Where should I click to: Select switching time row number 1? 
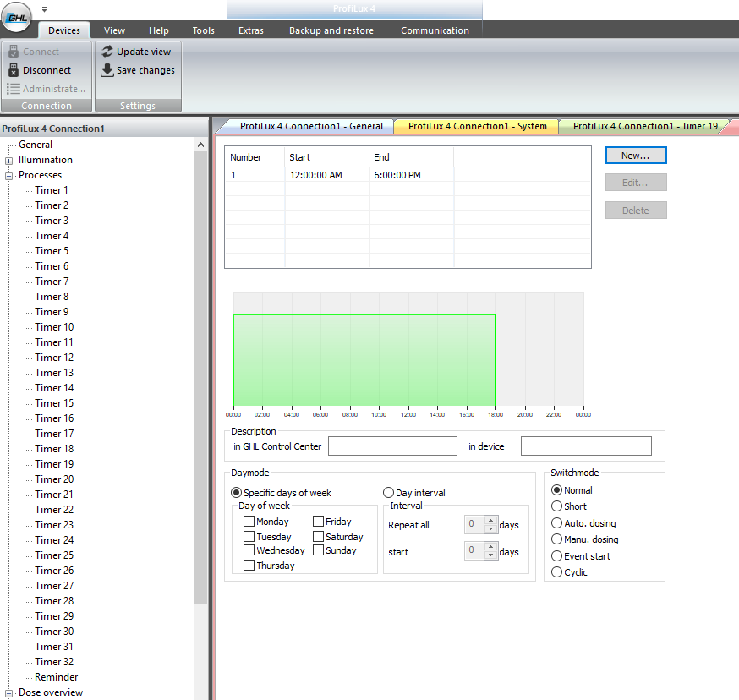(408, 175)
